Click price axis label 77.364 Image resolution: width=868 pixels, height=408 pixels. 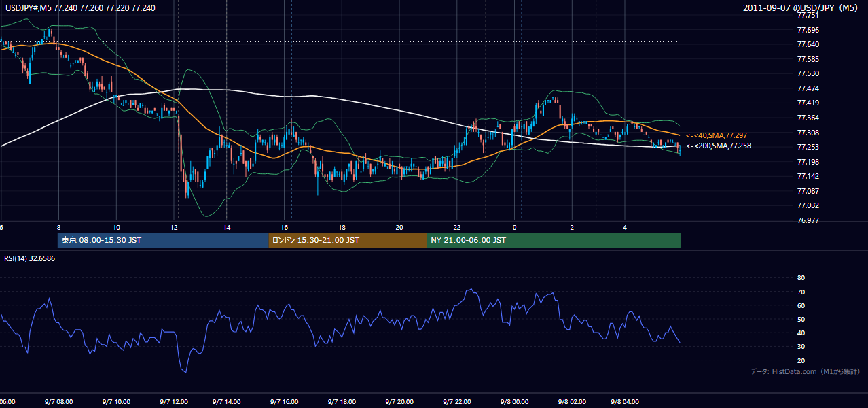coord(808,118)
